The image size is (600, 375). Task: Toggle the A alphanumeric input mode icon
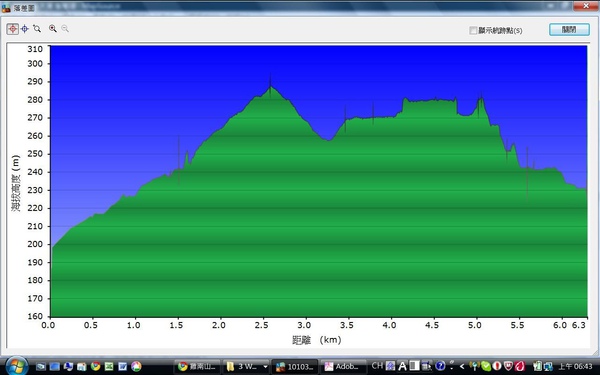click(x=402, y=366)
